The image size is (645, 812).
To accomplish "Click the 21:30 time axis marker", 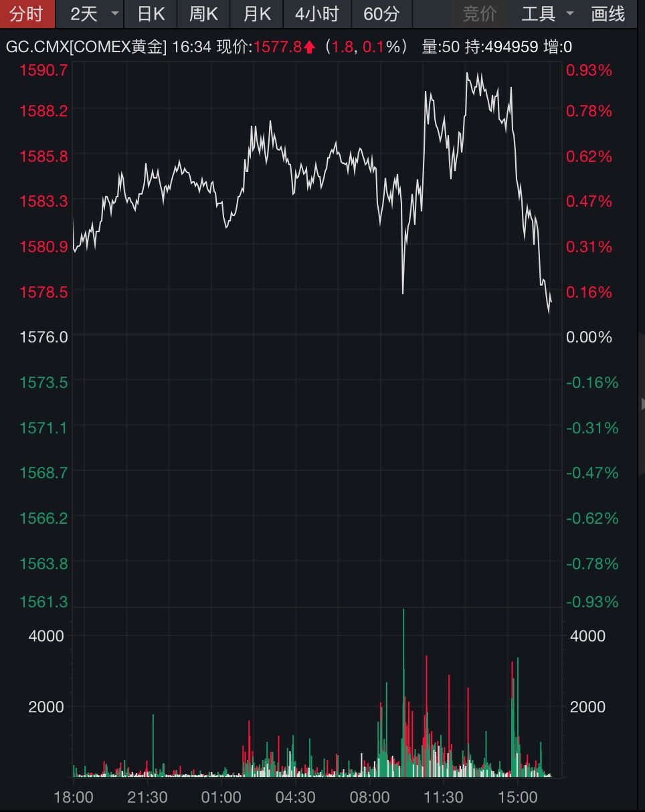I will pos(148,797).
